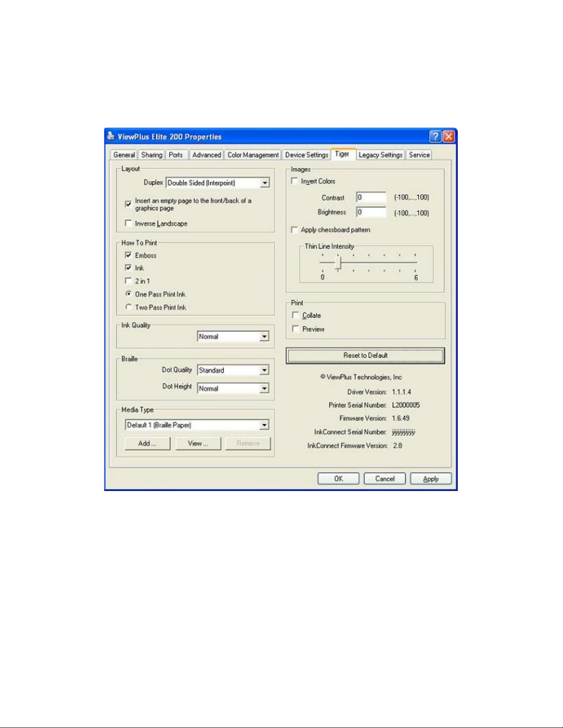Click the Remove media type button
The image size is (563, 728).
[x=248, y=443]
